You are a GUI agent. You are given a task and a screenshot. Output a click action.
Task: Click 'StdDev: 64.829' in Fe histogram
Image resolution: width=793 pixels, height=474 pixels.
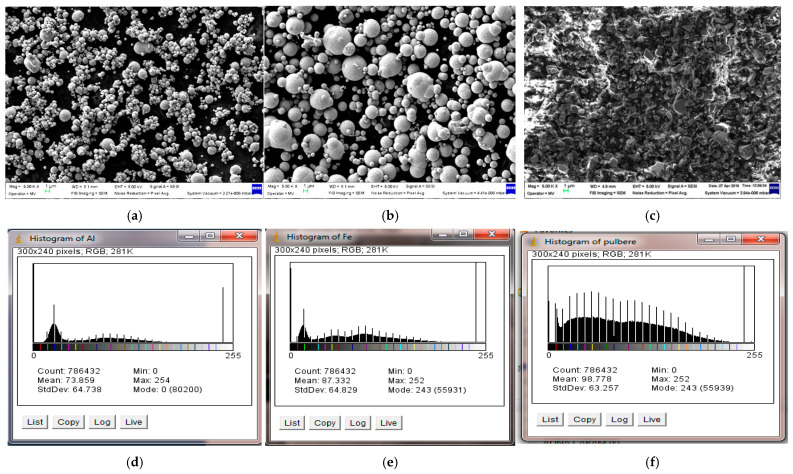coord(326,390)
